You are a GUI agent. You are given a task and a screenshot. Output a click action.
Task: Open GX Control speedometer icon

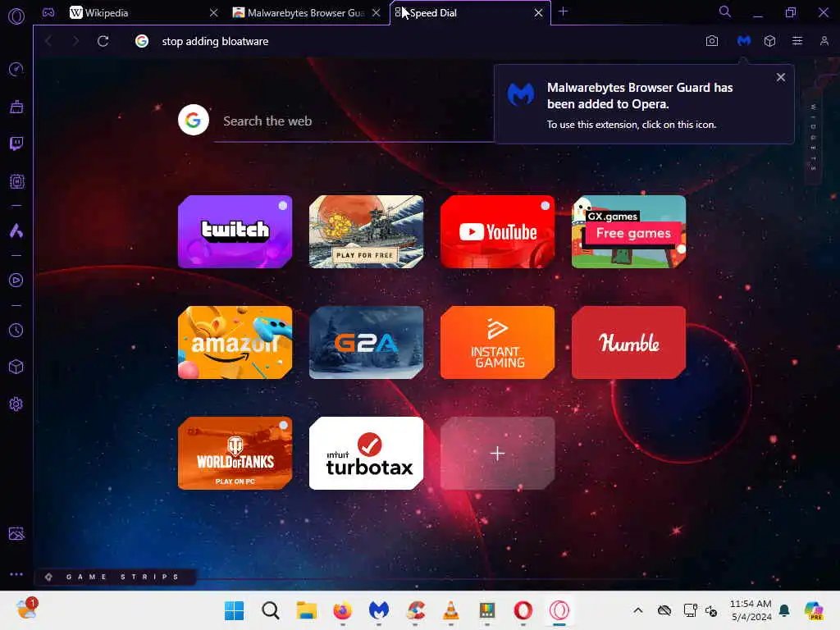16,69
